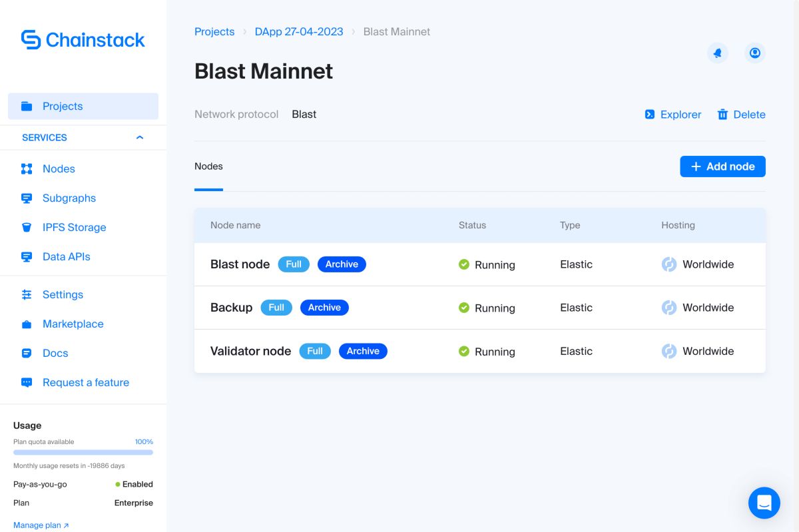Open Data APIs in the sidebar

pos(67,256)
